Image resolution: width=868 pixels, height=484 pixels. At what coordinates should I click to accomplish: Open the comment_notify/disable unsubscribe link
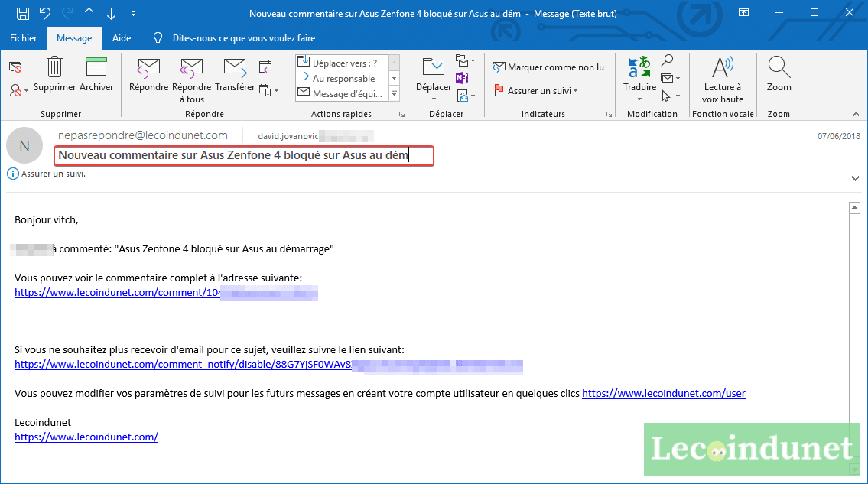click(268, 365)
